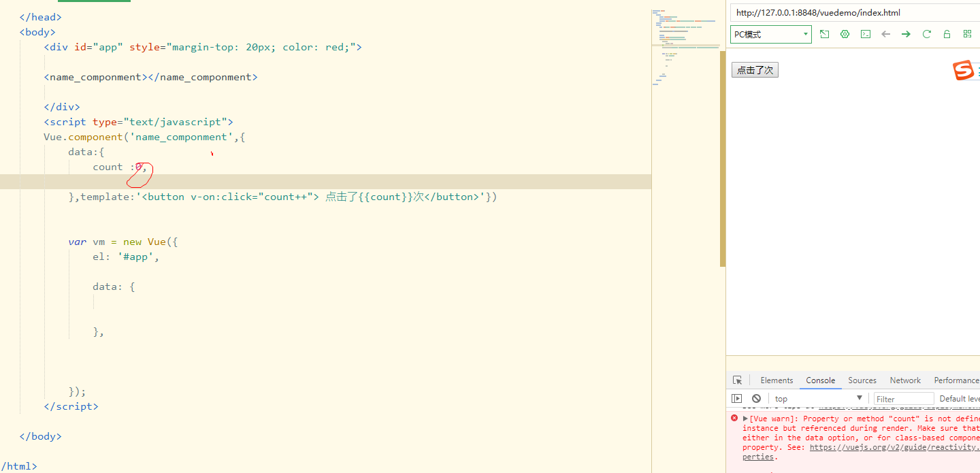Click the console Filter input field
Screen dimensions: 980x473
coord(904,399)
